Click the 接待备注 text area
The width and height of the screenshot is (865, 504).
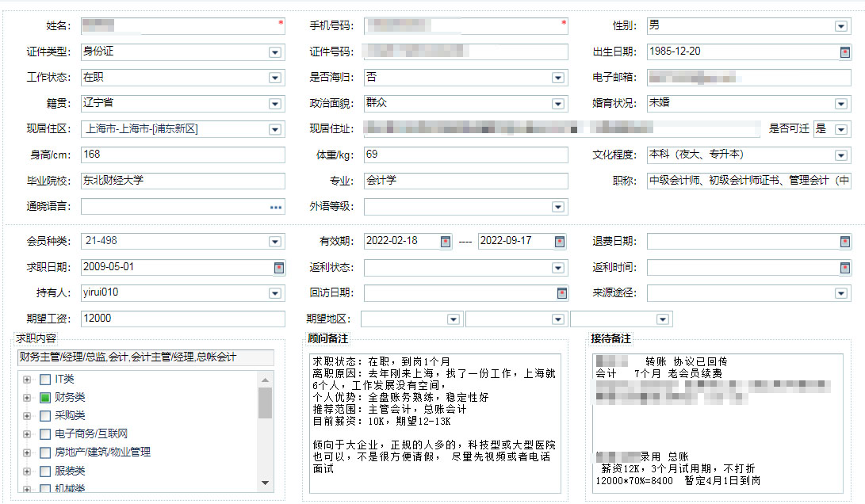pyautogui.click(x=718, y=423)
